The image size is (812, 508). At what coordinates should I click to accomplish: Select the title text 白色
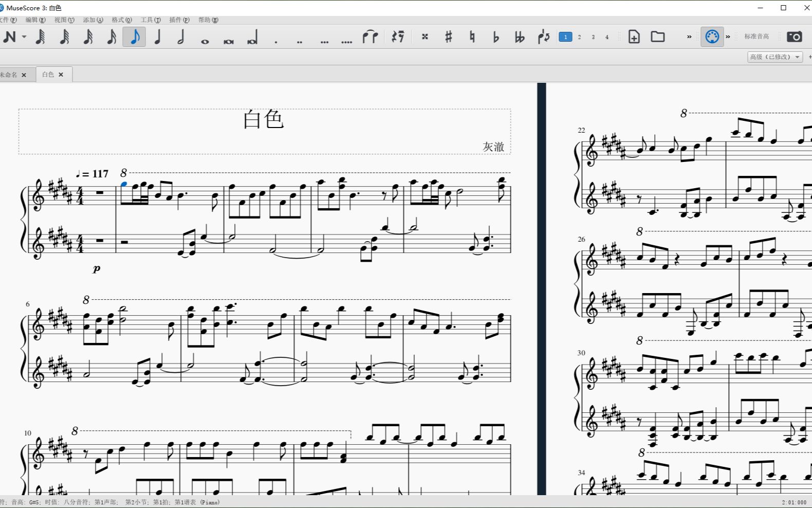click(x=263, y=119)
